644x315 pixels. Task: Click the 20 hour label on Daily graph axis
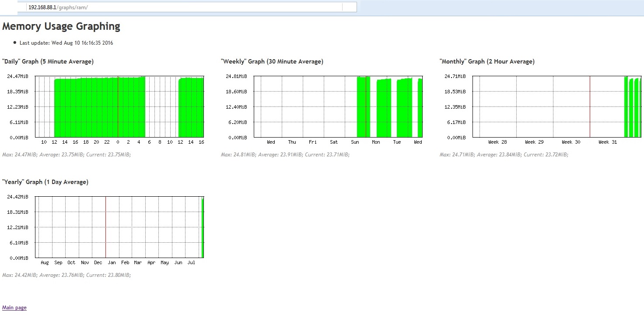97,142
